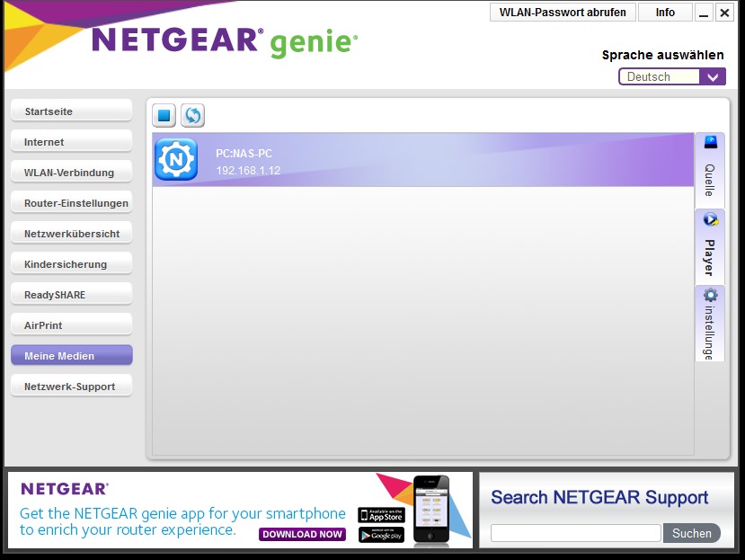Click the DOWNLOAD NOW button

[x=302, y=534]
